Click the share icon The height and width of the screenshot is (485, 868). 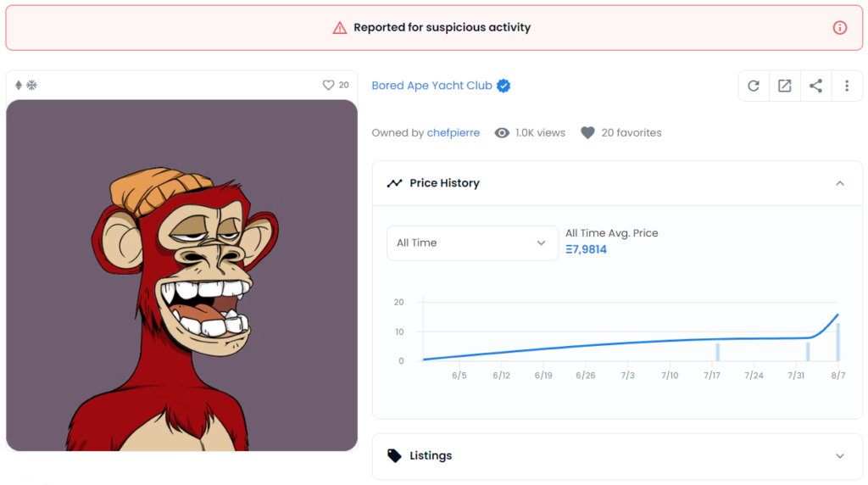coord(815,86)
